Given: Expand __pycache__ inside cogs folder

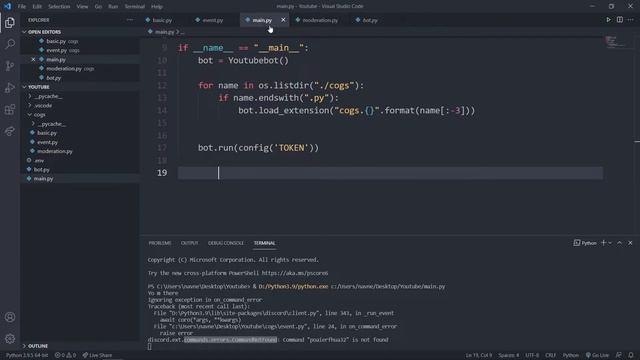Looking at the screenshot, I should click(x=51, y=124).
